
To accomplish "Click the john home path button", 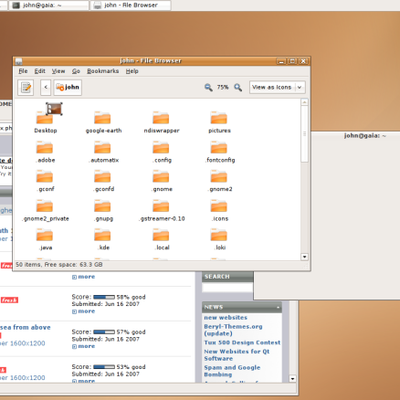I will click(x=68, y=87).
